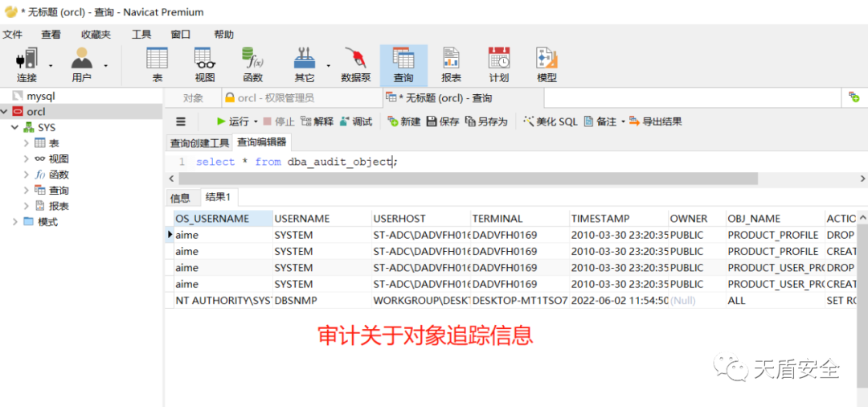This screenshot has width=868, height=407.
Task: Collapse the SYS schema tree node
Action: point(14,127)
